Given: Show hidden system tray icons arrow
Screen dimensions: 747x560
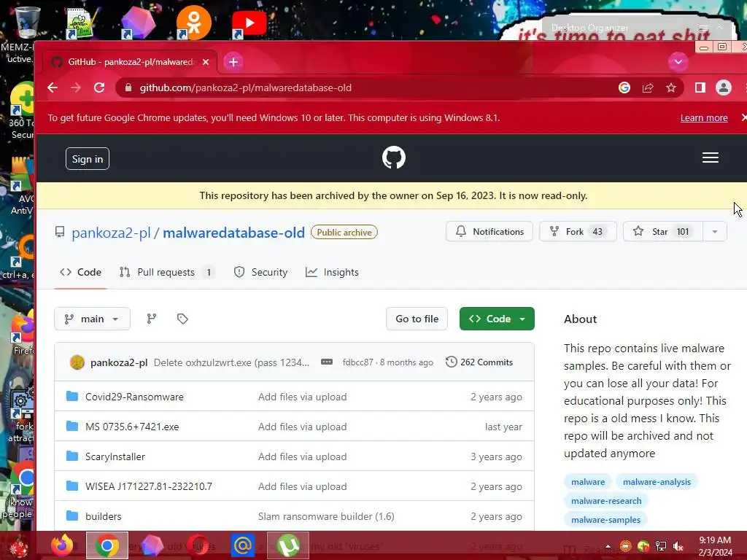Looking at the screenshot, I should coord(608,546).
